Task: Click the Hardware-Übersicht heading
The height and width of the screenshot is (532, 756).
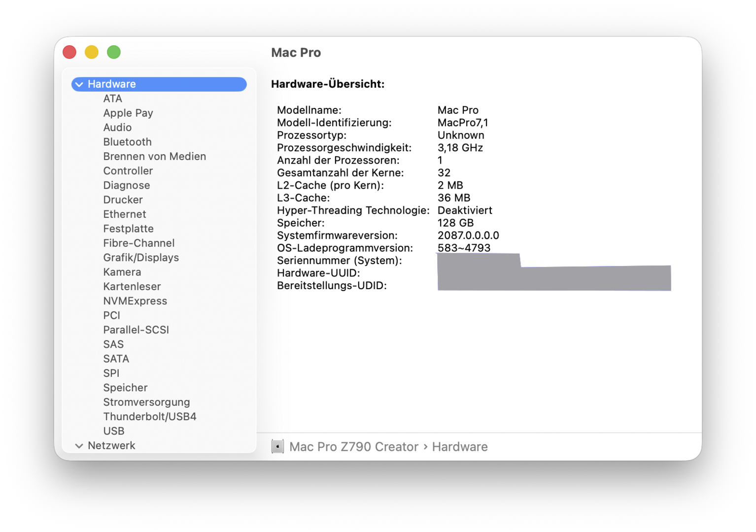Action: pos(328,84)
